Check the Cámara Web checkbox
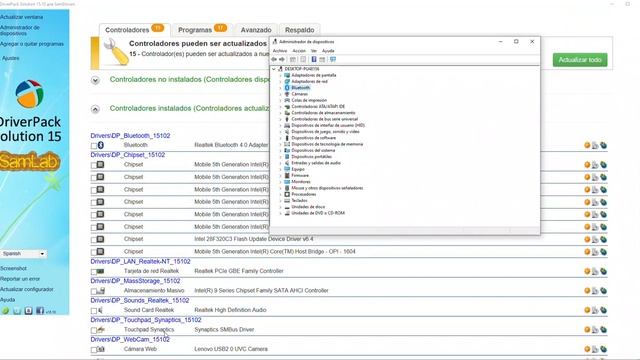640x360 pixels. point(94,350)
